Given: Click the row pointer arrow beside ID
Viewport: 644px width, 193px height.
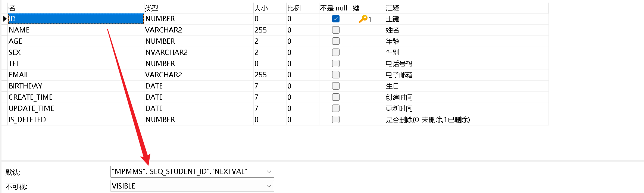Looking at the screenshot, I should click(x=5, y=19).
